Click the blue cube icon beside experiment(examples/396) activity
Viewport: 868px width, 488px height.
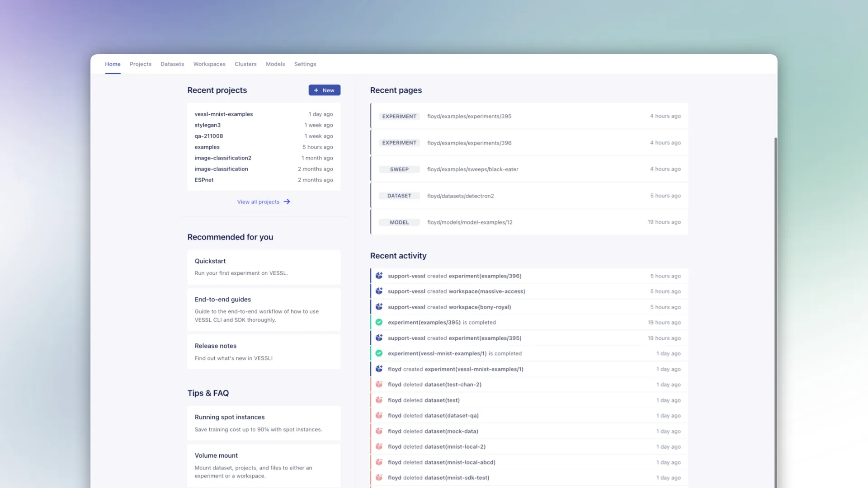click(x=379, y=276)
